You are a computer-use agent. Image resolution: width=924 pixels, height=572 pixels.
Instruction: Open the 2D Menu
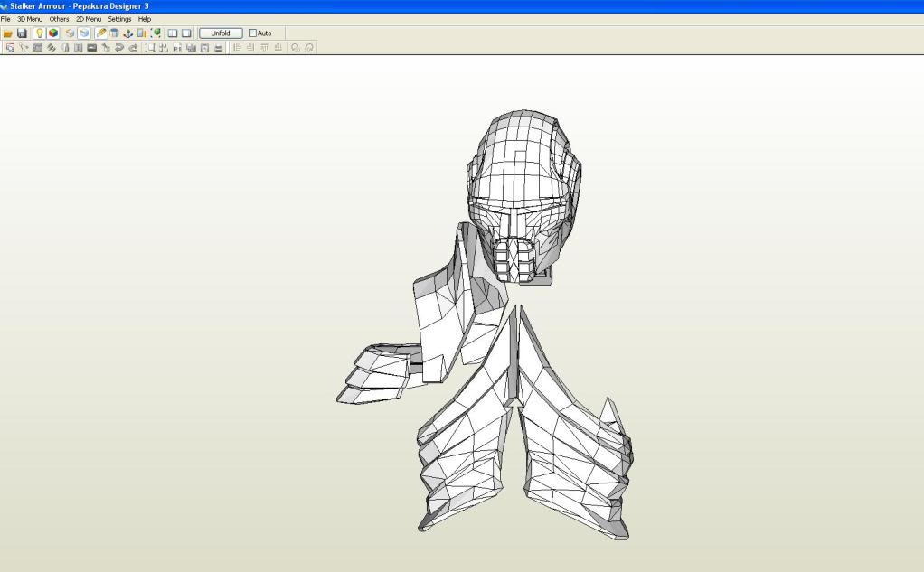[89, 19]
